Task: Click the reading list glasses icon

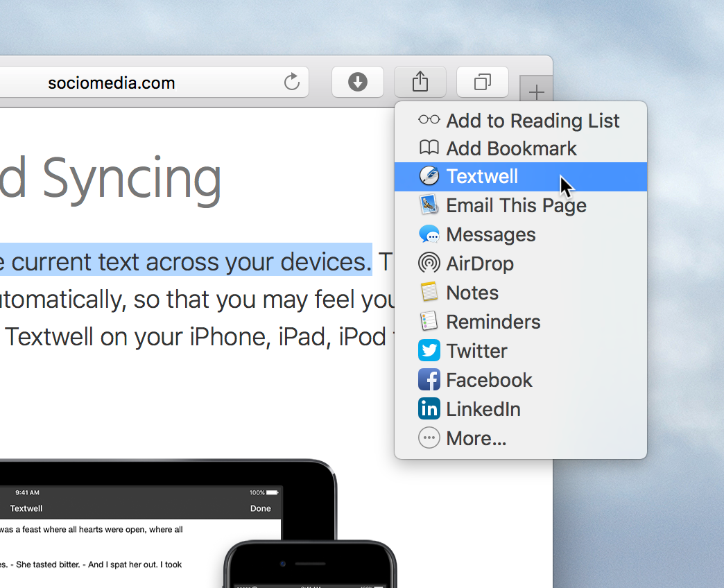Action: (429, 120)
